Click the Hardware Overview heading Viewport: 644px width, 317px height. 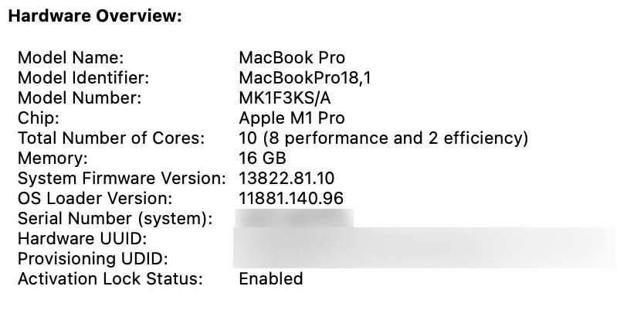[95, 17]
